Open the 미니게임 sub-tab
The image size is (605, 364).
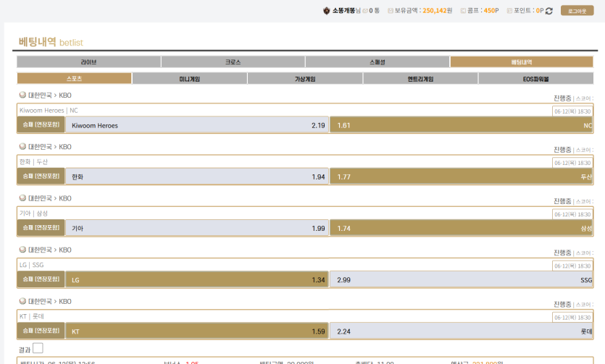[x=189, y=79]
